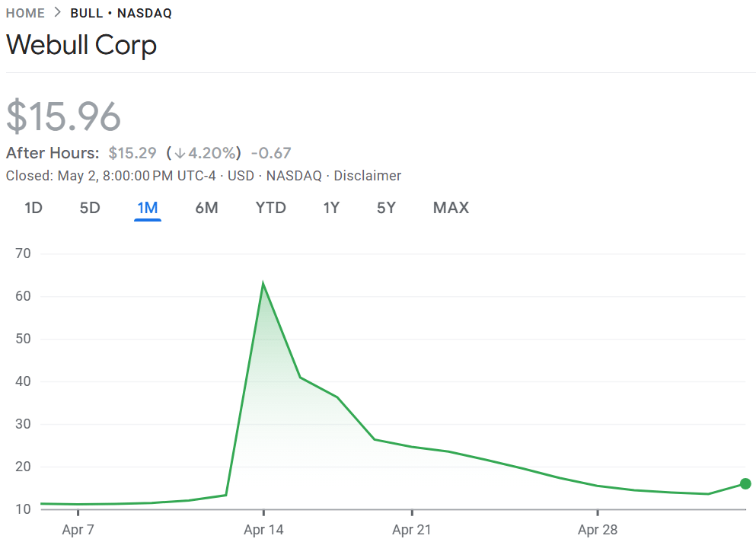
Task: Open the HOME breadcrumb link
Action: tap(25, 13)
